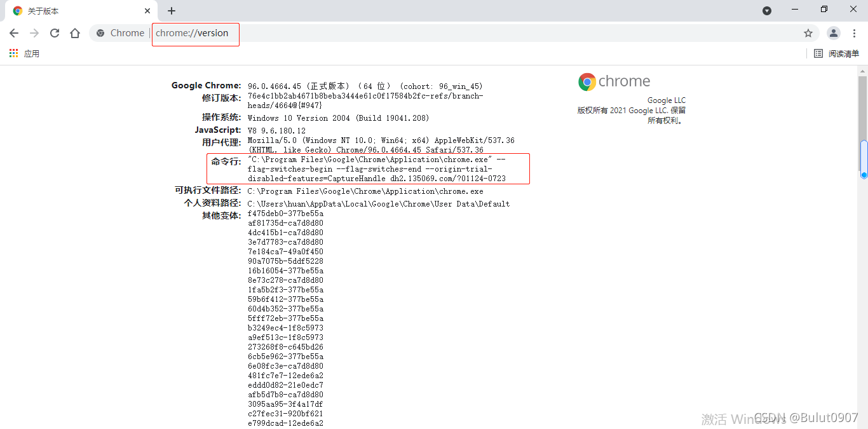Screen dimensions: 868x429
Task: Click the Chrome site chip in the omnibox
Action: coord(120,32)
